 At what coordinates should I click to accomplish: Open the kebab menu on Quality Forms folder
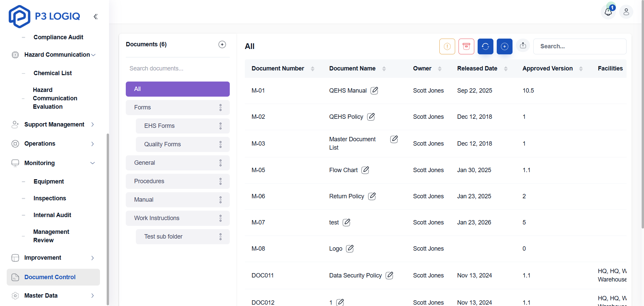point(220,144)
